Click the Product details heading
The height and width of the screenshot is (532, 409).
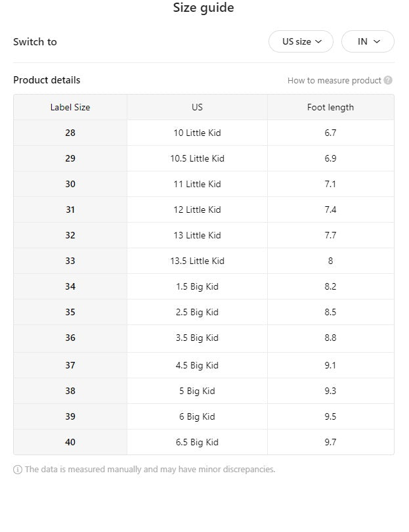click(47, 80)
